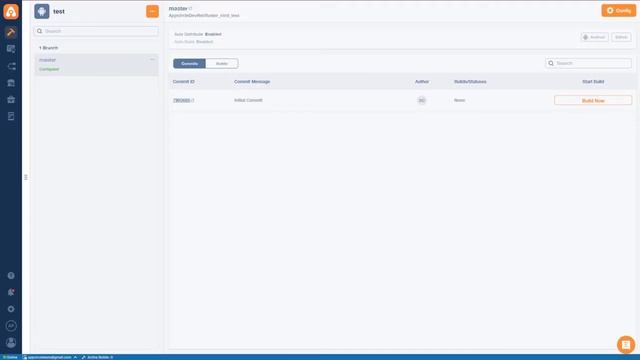Viewport: 640px width, 360px height.
Task: Click the Author column header
Action: pos(422,82)
